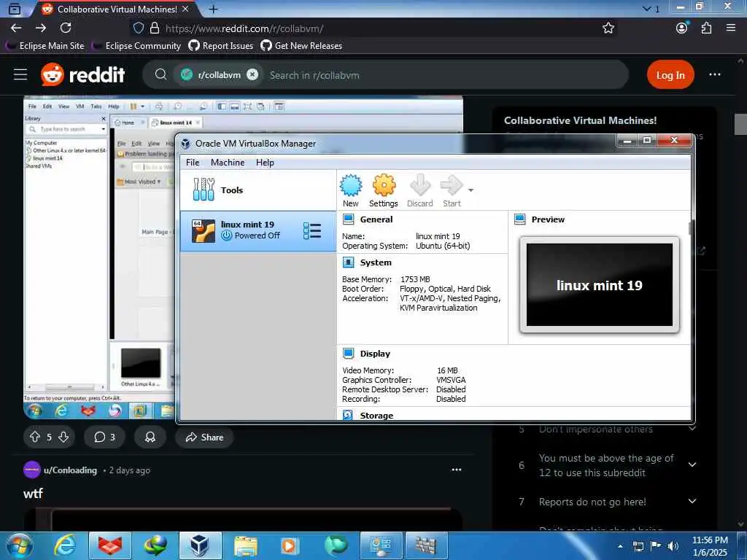747x560 pixels.
Task: Open browser account profile icon
Action: click(x=682, y=28)
